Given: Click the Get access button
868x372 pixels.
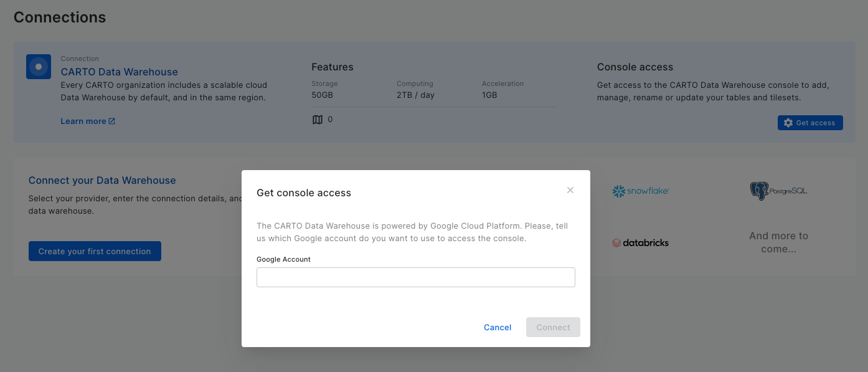Looking at the screenshot, I should pyautogui.click(x=809, y=123).
